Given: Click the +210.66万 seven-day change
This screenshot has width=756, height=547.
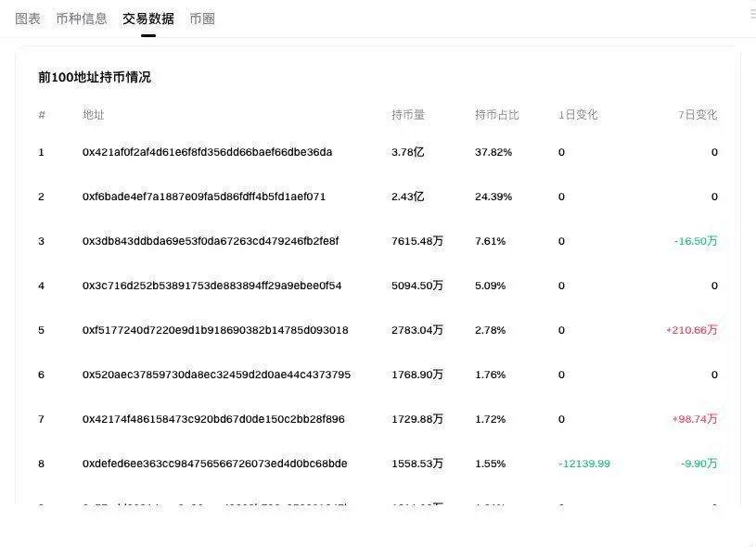Looking at the screenshot, I should coord(692,330).
